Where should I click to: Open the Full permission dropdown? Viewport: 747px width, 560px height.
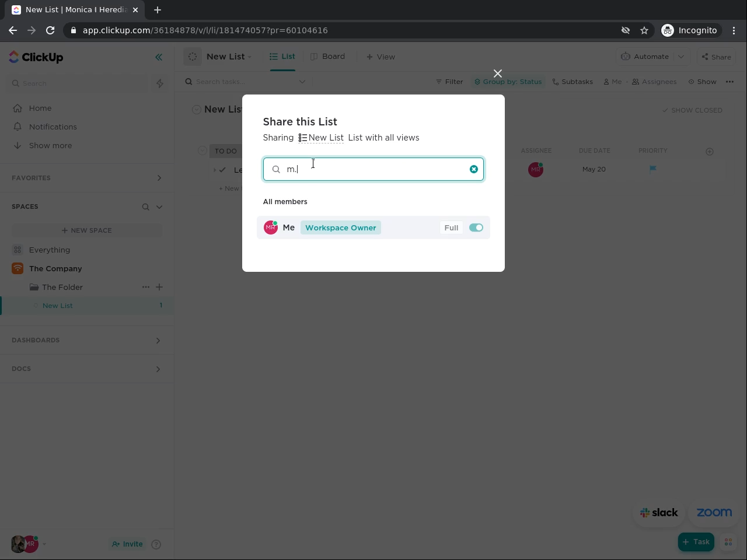(x=451, y=228)
